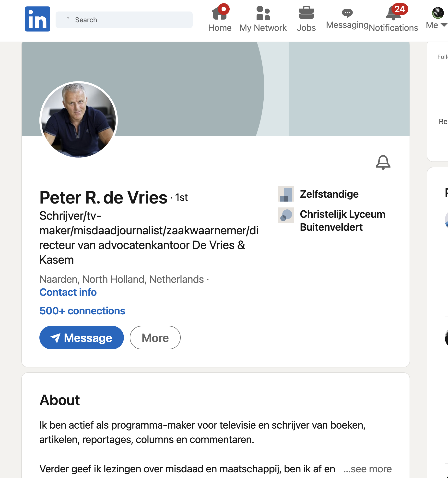Click the Zelfstandige company logo icon

(286, 194)
